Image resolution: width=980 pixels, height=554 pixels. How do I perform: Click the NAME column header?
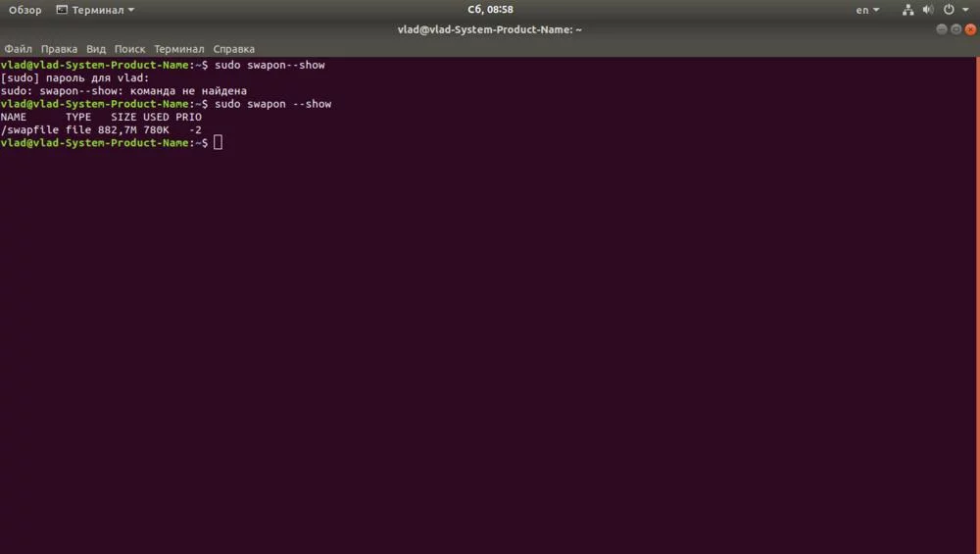pos(14,117)
